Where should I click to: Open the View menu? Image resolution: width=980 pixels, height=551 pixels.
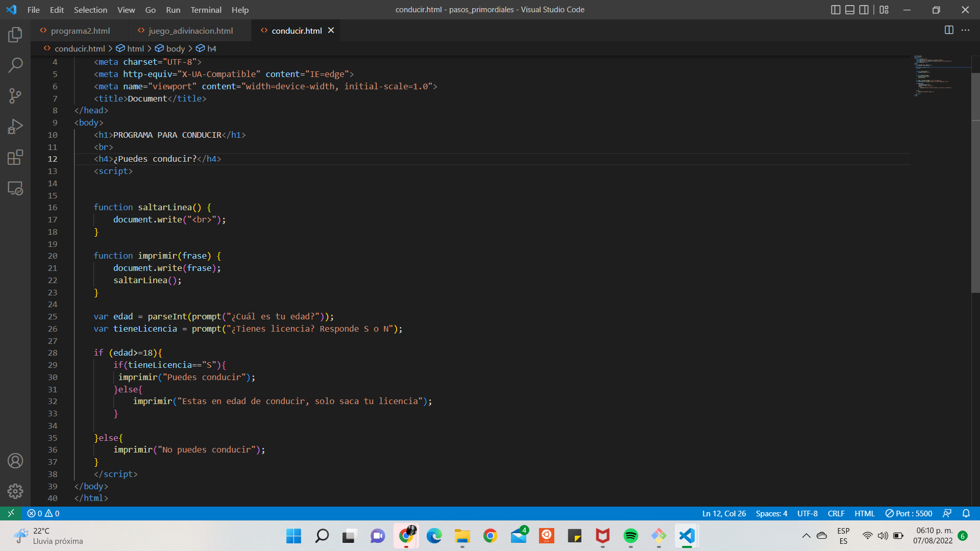[126, 10]
